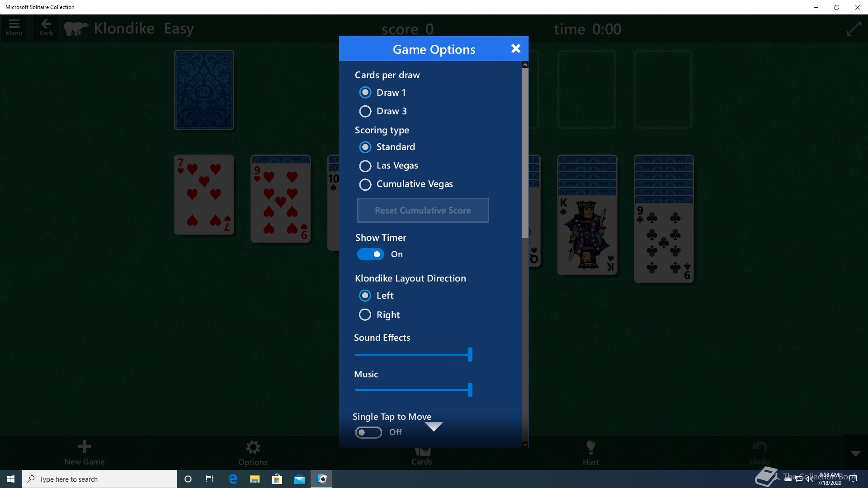Click the fullscreen expand arrows icon
This screenshot has width=868, height=488.
point(853,29)
